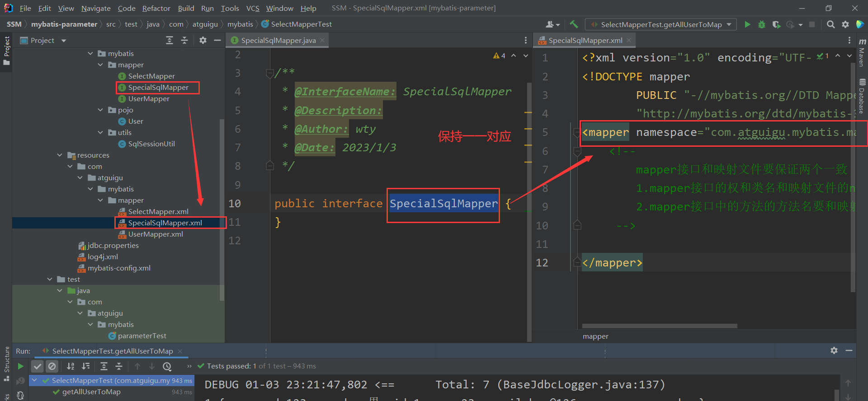Sort tests by duration in Run toolbar

click(85, 366)
